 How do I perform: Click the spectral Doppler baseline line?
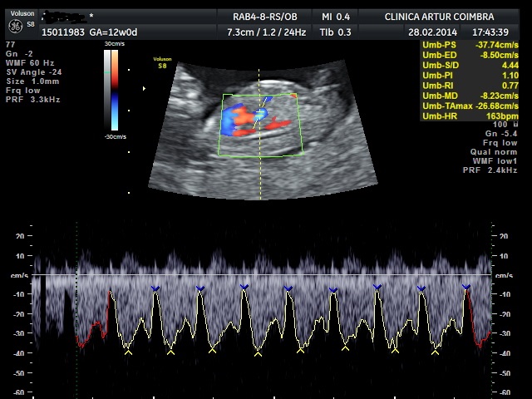click(x=261, y=275)
